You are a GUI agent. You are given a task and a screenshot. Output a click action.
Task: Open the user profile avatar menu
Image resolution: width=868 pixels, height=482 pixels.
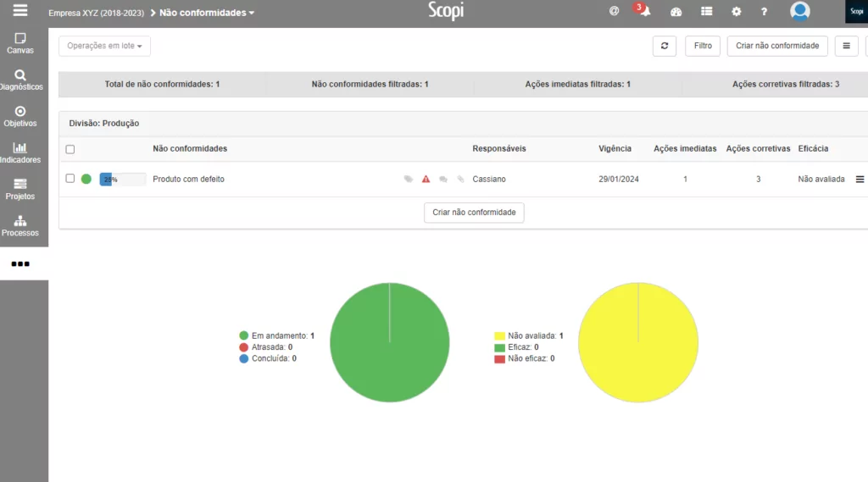coord(799,12)
